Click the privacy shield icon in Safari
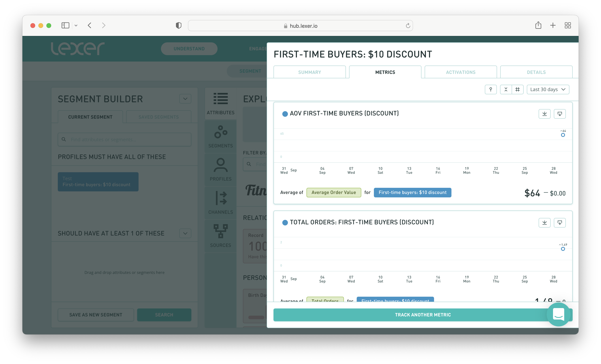Image resolution: width=601 pixels, height=364 pixels. pos(179,25)
